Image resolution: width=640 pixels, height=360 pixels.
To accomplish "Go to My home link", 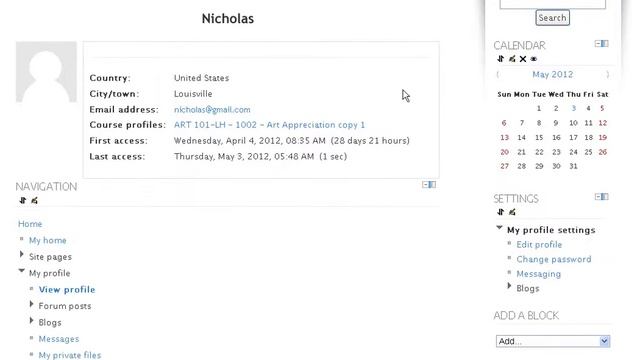I will [47, 240].
